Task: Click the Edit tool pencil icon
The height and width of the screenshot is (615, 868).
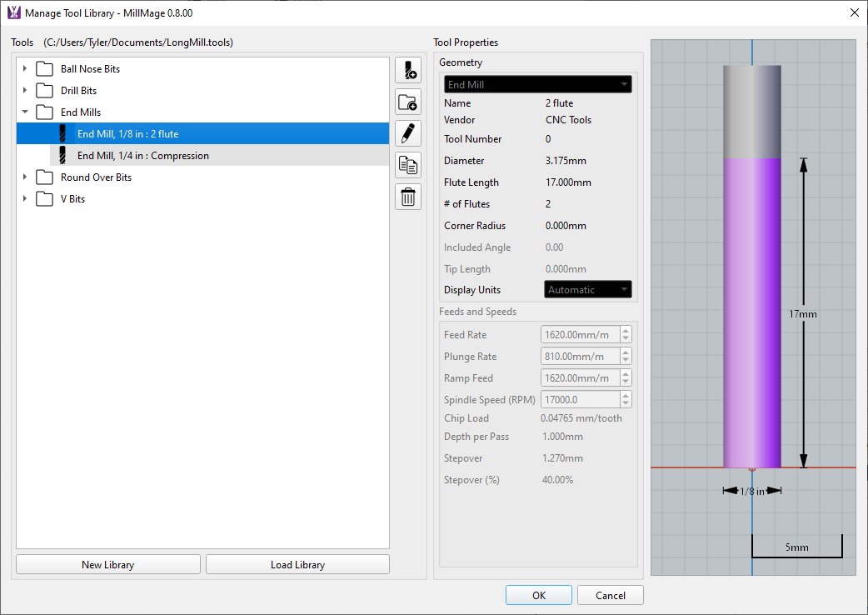Action: click(408, 133)
